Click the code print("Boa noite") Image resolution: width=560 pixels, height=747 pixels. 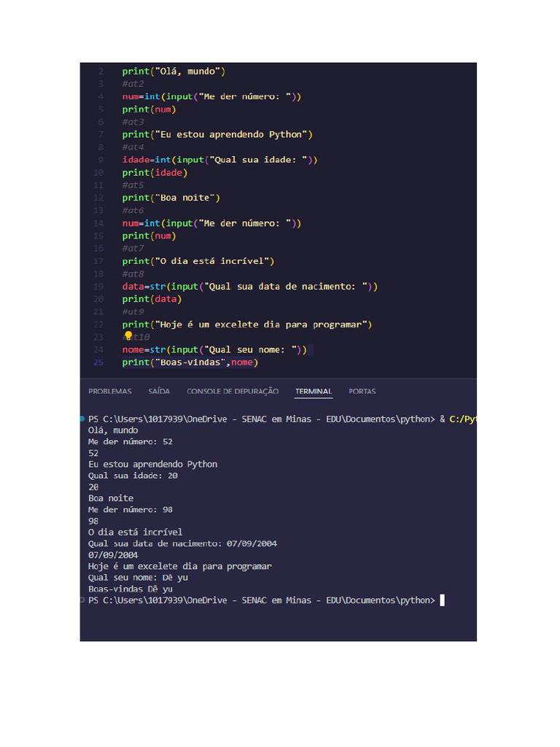click(171, 198)
